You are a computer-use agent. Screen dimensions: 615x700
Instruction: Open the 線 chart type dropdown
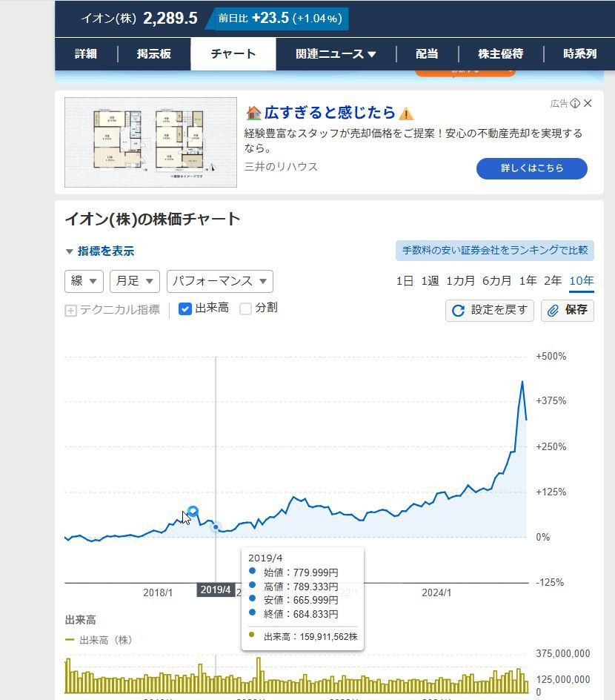pyautogui.click(x=84, y=281)
